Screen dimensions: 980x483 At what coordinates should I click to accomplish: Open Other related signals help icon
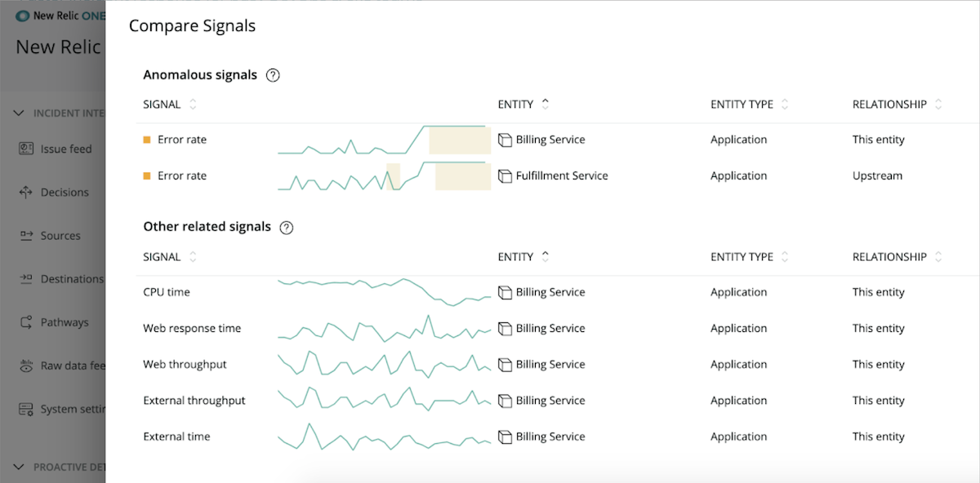click(287, 228)
